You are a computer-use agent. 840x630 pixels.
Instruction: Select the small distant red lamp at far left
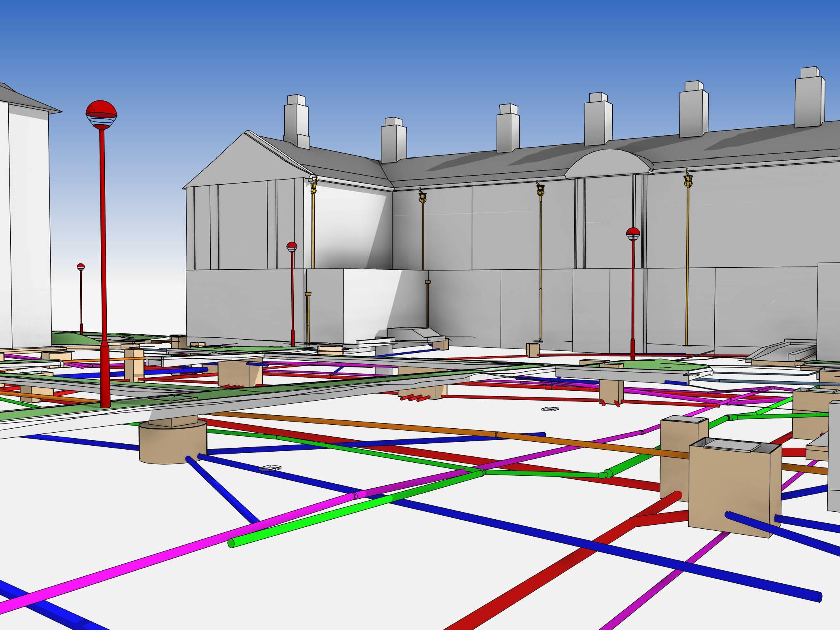(81, 299)
